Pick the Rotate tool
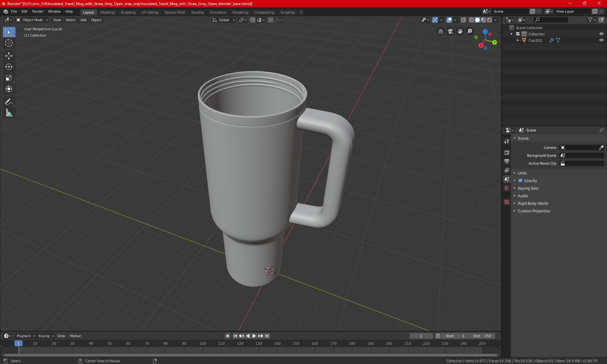 tap(9, 67)
